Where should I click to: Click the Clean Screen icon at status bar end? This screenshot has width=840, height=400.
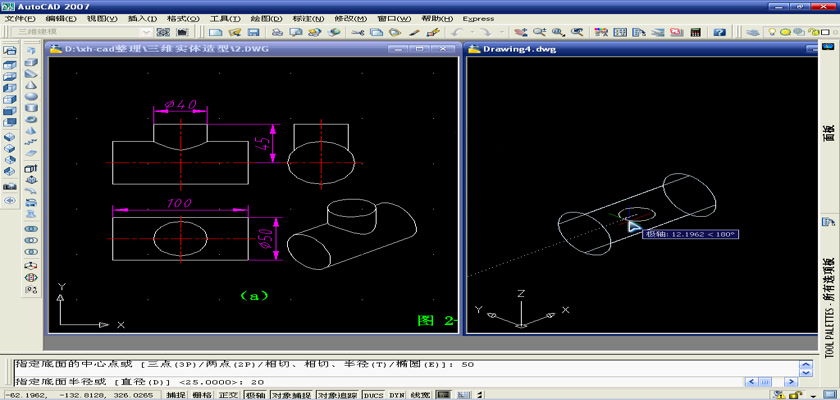(830, 395)
